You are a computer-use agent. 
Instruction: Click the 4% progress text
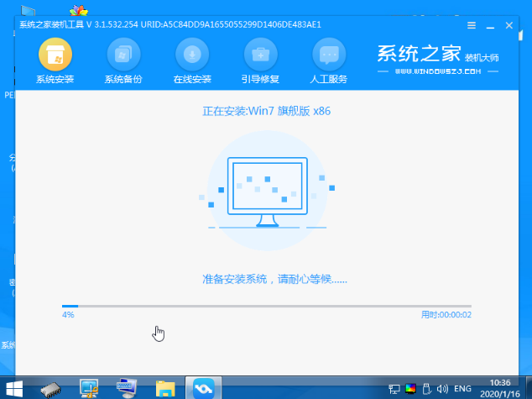(68, 315)
